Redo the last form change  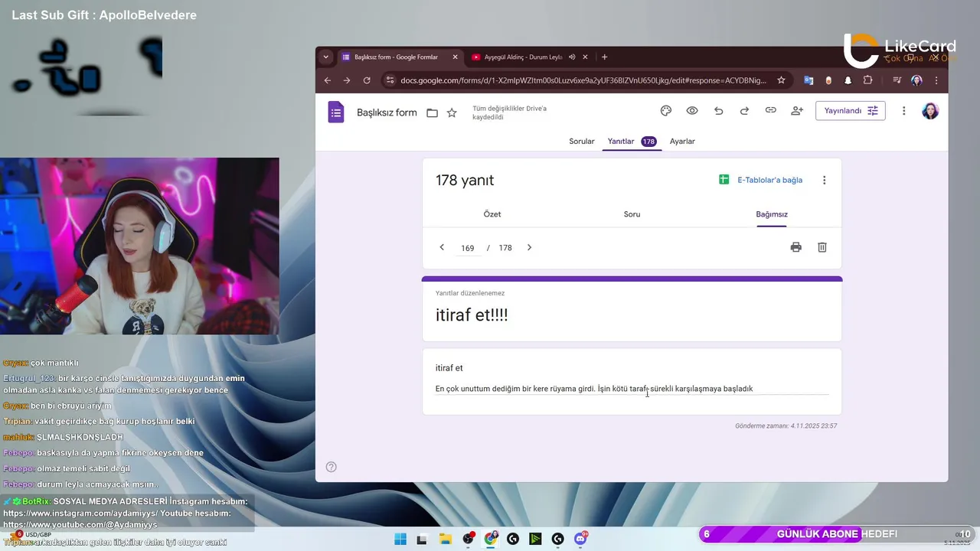point(744,111)
